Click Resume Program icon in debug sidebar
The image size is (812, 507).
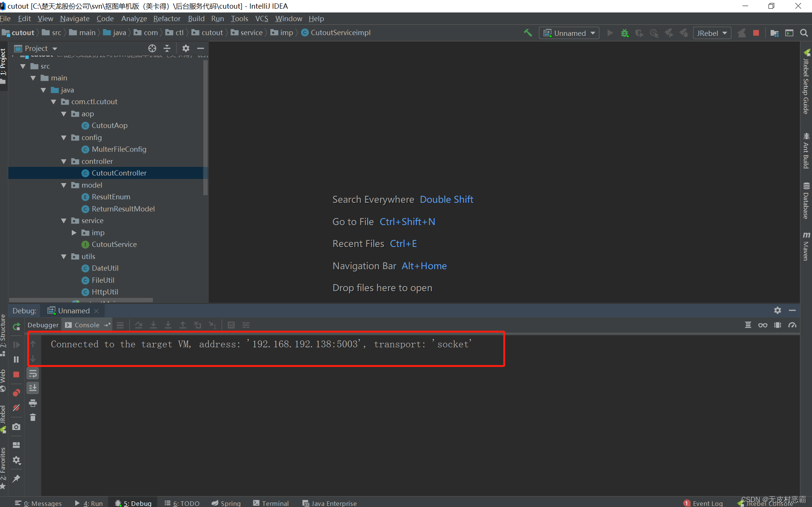click(16, 345)
